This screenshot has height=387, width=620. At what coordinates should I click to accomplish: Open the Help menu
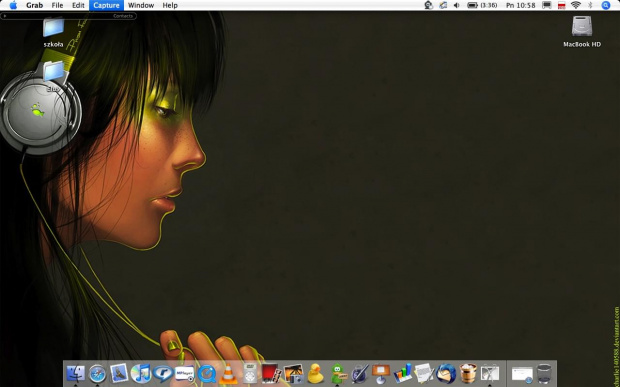[x=170, y=5]
